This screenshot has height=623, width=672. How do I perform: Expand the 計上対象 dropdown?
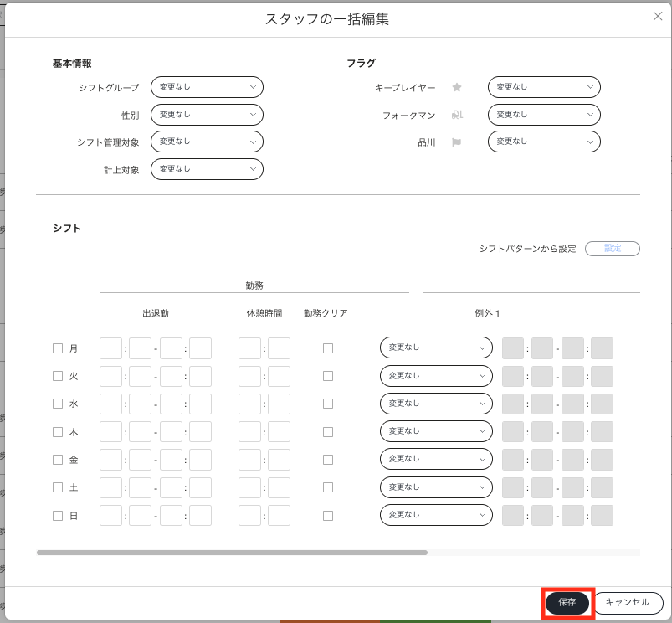tap(207, 169)
